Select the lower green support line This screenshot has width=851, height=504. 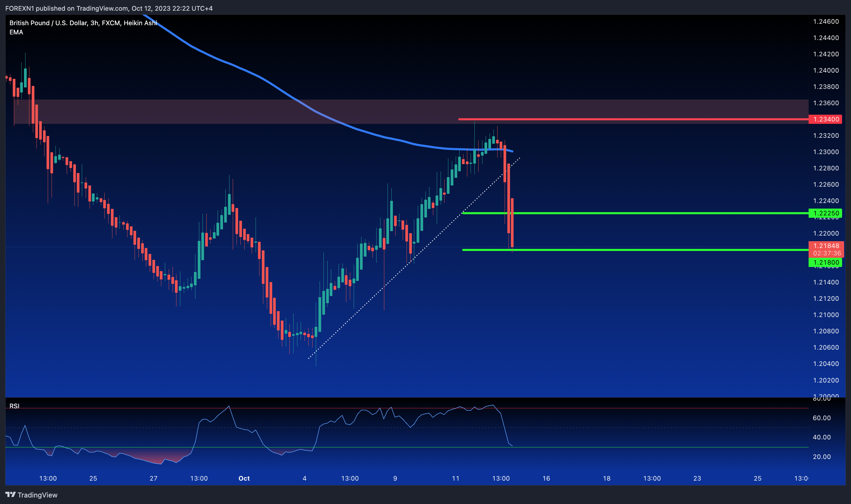pyautogui.click(x=635, y=250)
